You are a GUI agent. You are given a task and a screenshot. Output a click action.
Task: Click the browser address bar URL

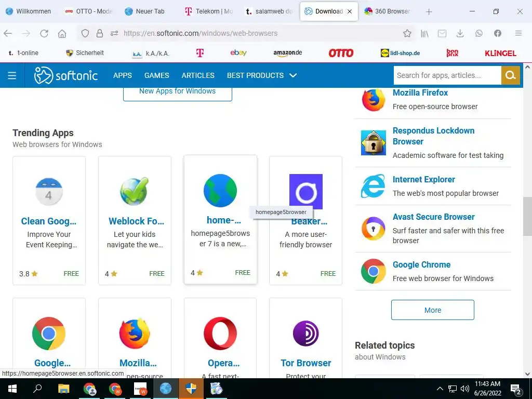[201, 33]
